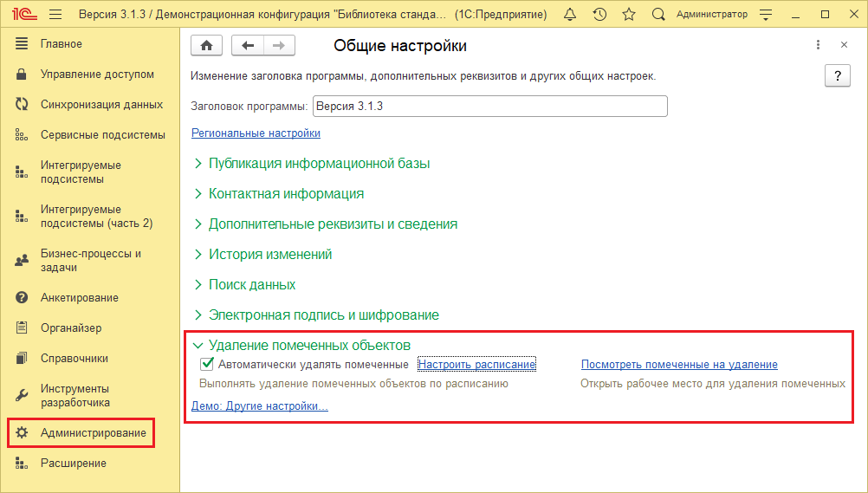Go to home page button
This screenshot has height=493, width=868.
pyautogui.click(x=206, y=45)
